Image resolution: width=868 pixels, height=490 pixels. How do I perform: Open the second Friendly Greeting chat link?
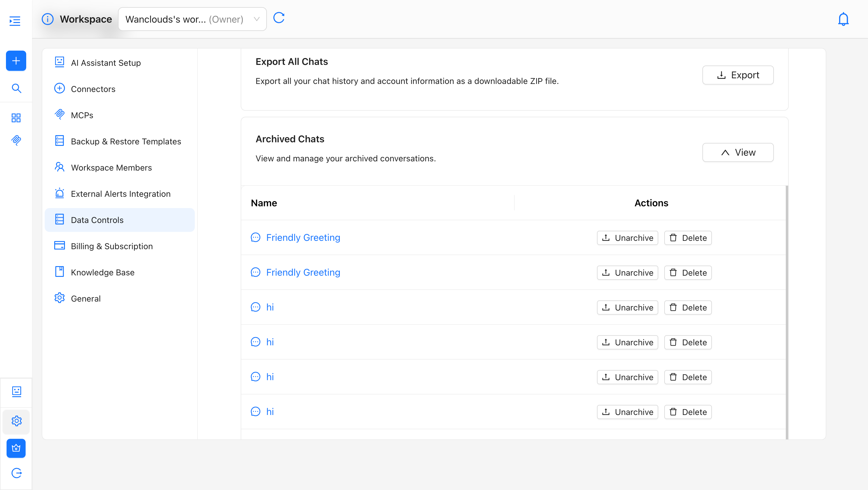pyautogui.click(x=303, y=272)
